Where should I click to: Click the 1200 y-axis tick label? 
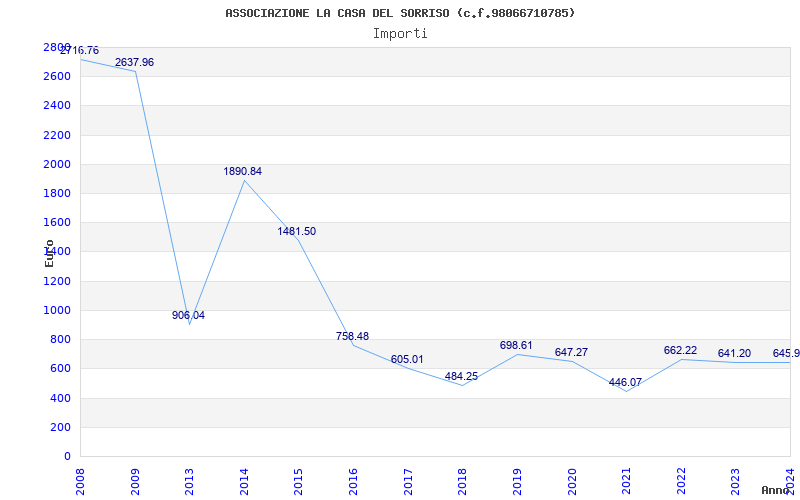(x=57, y=281)
